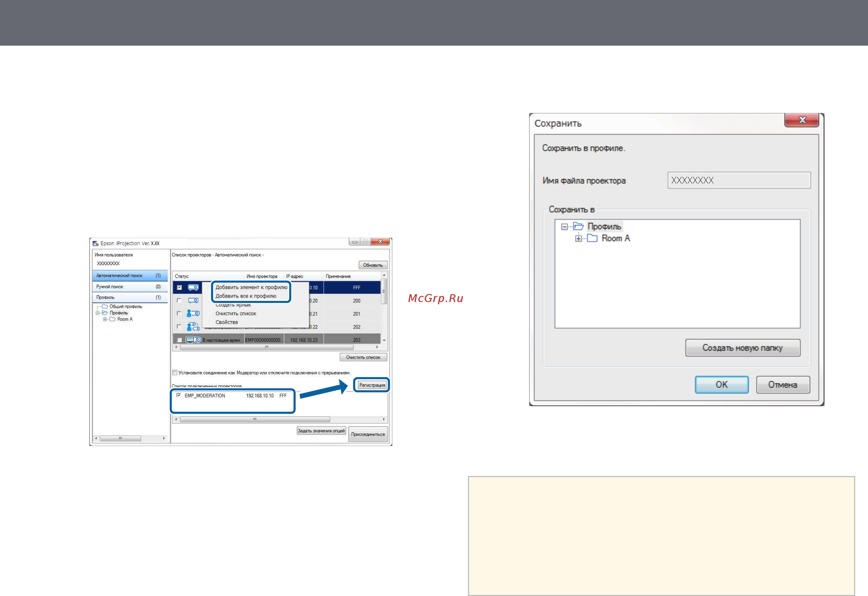
Task: Uncheck the checkbox in the FFF projector row
Action: (179, 287)
